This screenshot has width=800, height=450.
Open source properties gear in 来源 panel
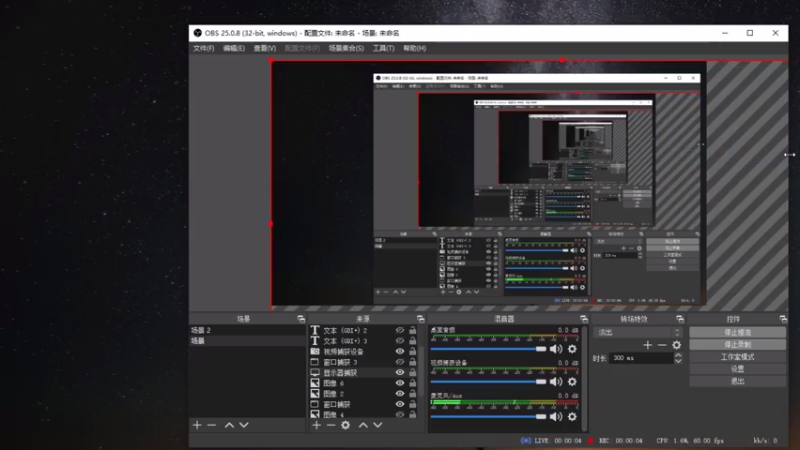coord(345,425)
